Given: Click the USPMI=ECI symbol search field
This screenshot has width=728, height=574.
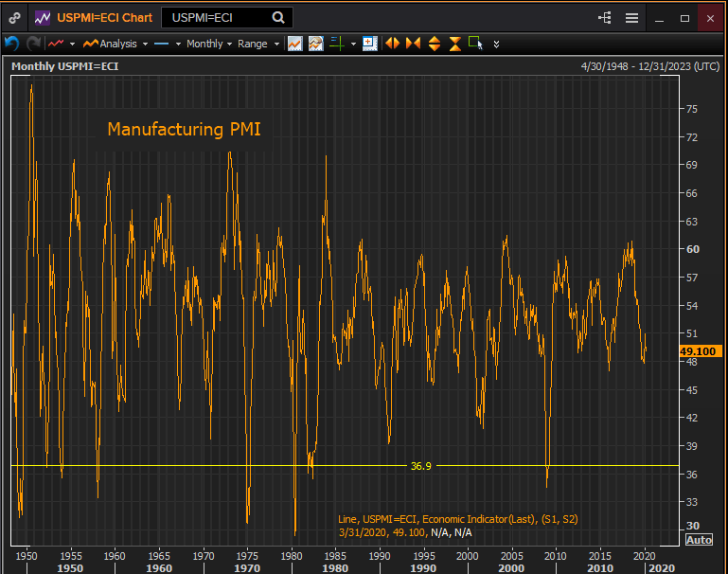Looking at the screenshot, I should pyautogui.click(x=216, y=18).
